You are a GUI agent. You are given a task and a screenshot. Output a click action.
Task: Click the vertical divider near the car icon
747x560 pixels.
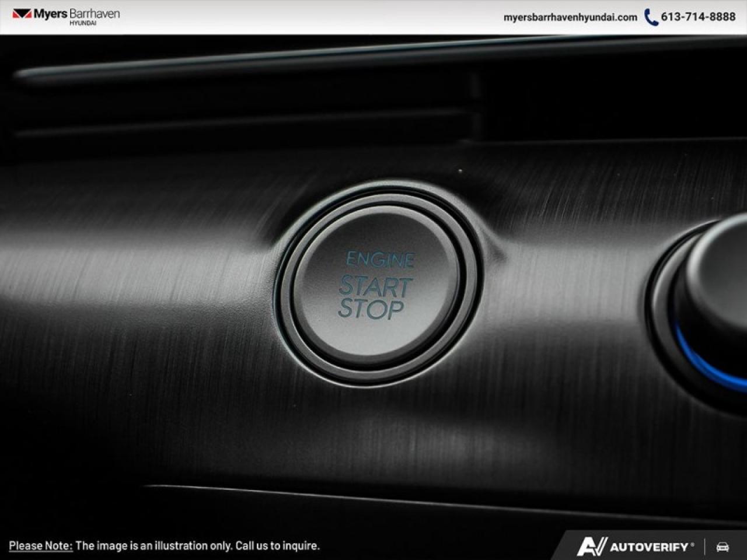click(x=706, y=547)
